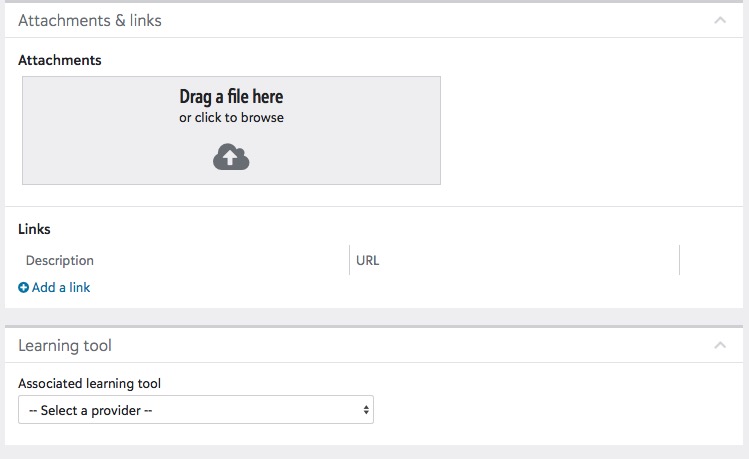This screenshot has height=459, width=749.
Task: Click the Learning tool section title
Action: pos(65,346)
